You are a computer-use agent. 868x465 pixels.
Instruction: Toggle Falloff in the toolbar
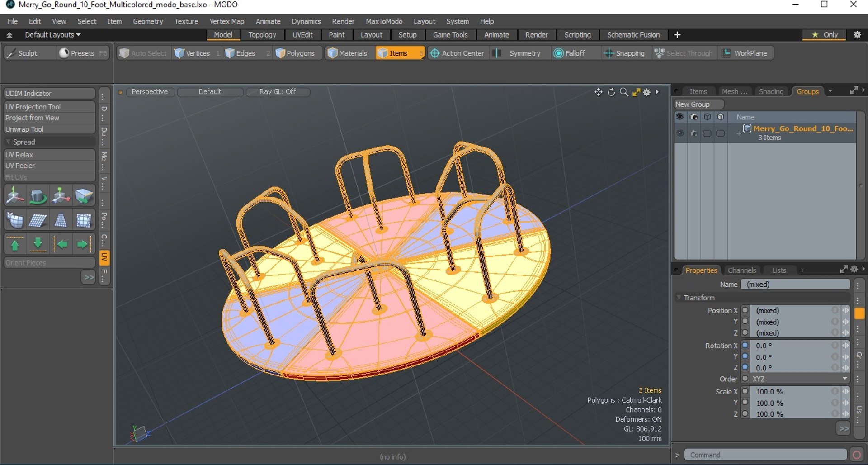pyautogui.click(x=570, y=53)
